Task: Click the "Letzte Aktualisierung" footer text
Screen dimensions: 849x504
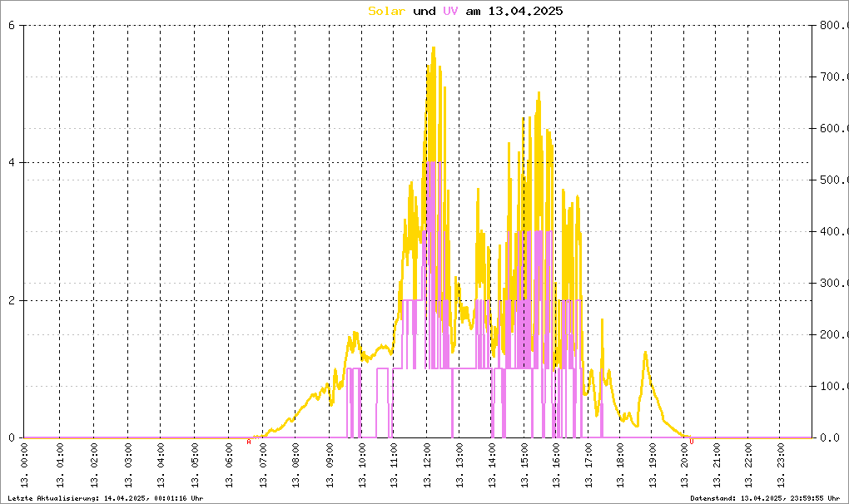Action: [106, 498]
